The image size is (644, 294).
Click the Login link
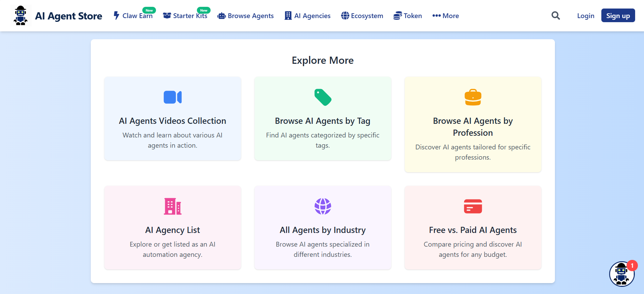(586, 16)
